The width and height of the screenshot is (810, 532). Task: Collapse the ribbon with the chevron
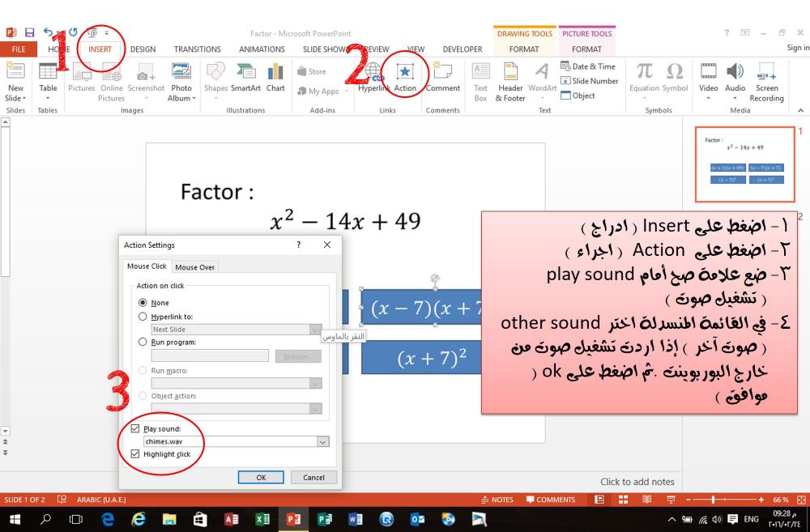pyautogui.click(x=800, y=110)
